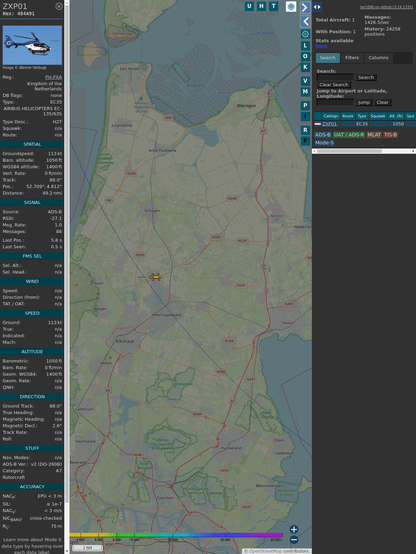Expand sidebar with right arrow button

[305, 7]
